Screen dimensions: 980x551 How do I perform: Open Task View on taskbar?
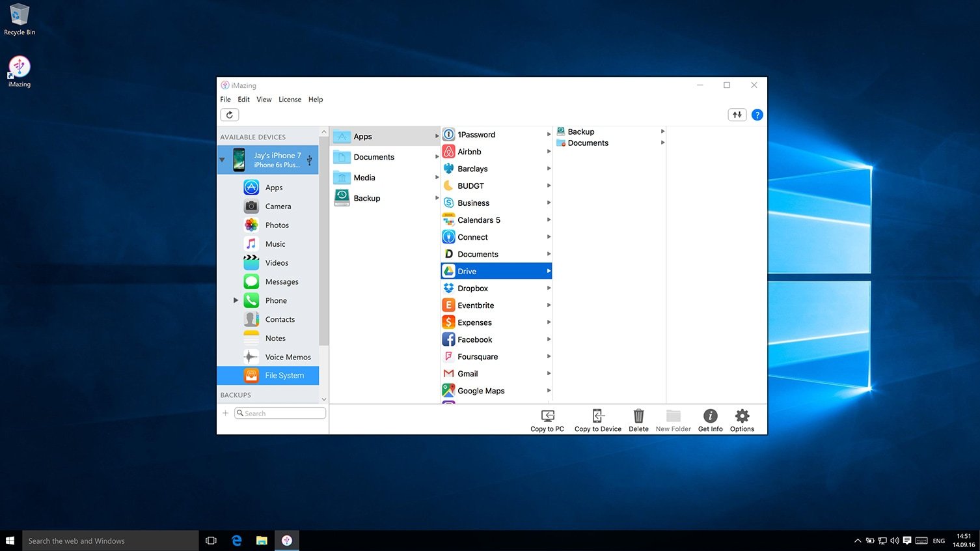pyautogui.click(x=211, y=541)
